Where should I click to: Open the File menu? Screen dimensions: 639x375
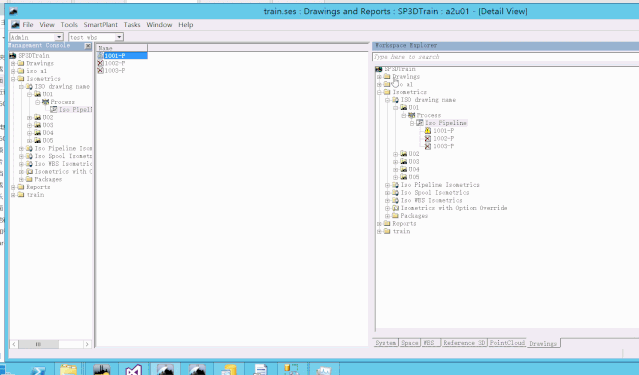[28, 25]
